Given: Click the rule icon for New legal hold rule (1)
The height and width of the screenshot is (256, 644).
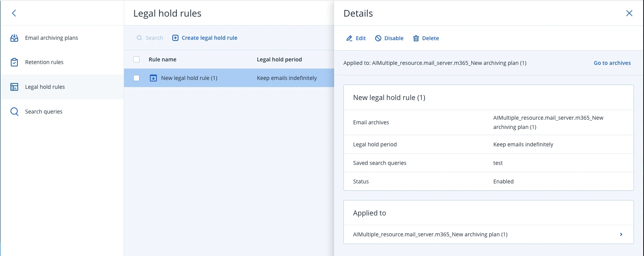Looking at the screenshot, I should [153, 78].
